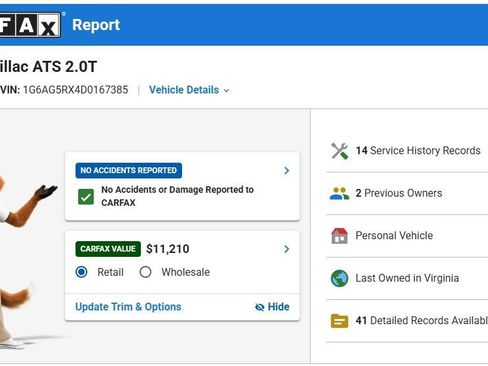Click the NO ACCIDENTS REPORTED badge

point(129,170)
